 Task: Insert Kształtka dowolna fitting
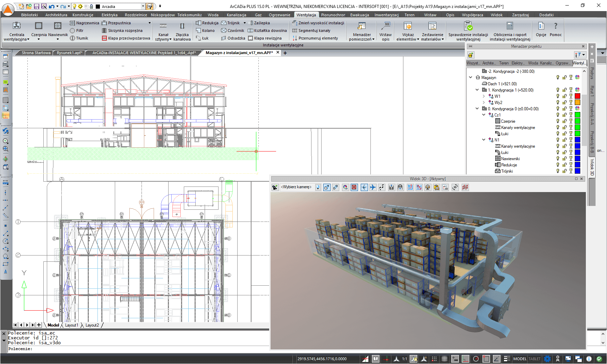click(x=267, y=31)
